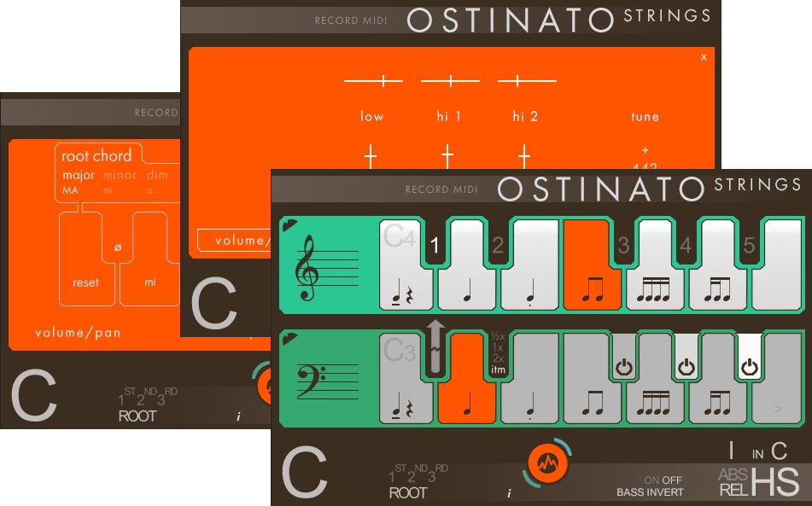812x506 pixels.
Task: Toggle the light-gray middle power button in bass row
Action: [x=686, y=368]
